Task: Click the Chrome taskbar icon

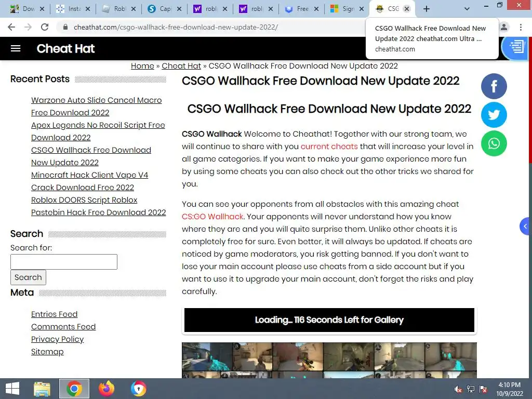Action: click(x=74, y=389)
